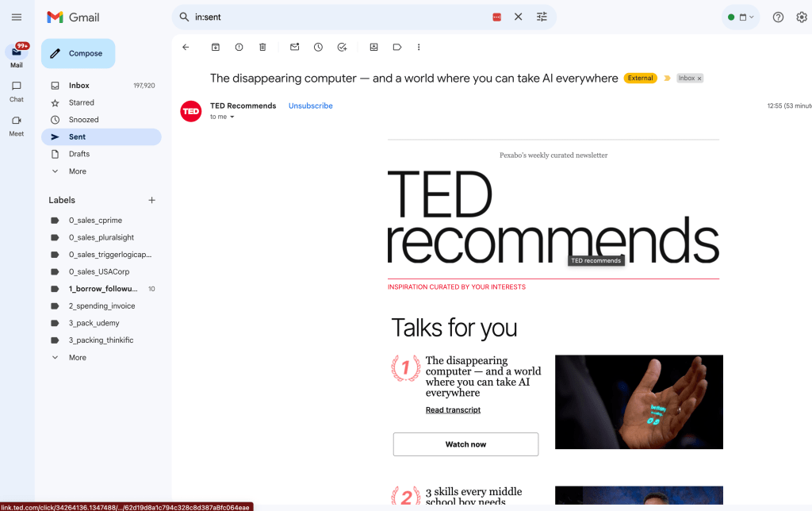This screenshot has height=511, width=812.
Task: Expand recipient details arrow next to 'to me'
Action: [x=232, y=117]
